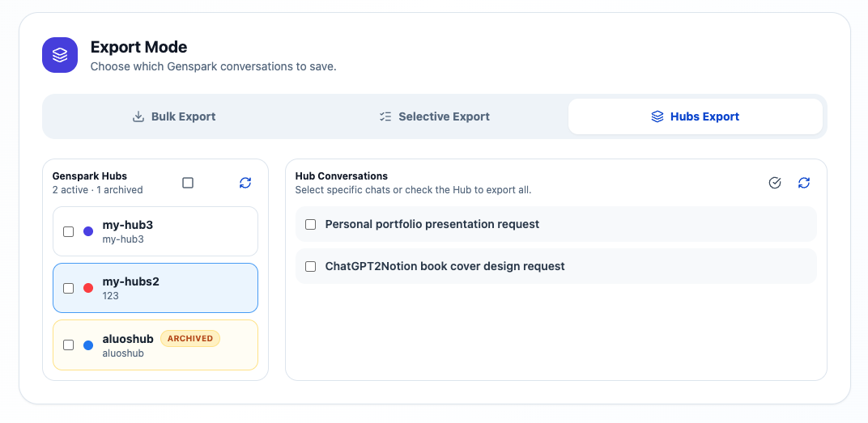Click the Bulk Export download icon
868x423 pixels.
click(x=138, y=116)
